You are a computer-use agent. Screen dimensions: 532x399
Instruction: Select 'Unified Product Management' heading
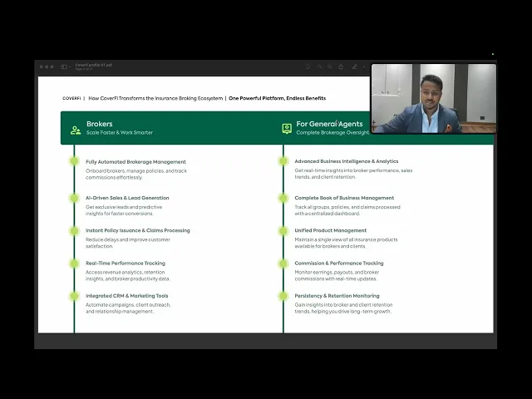[x=331, y=230]
